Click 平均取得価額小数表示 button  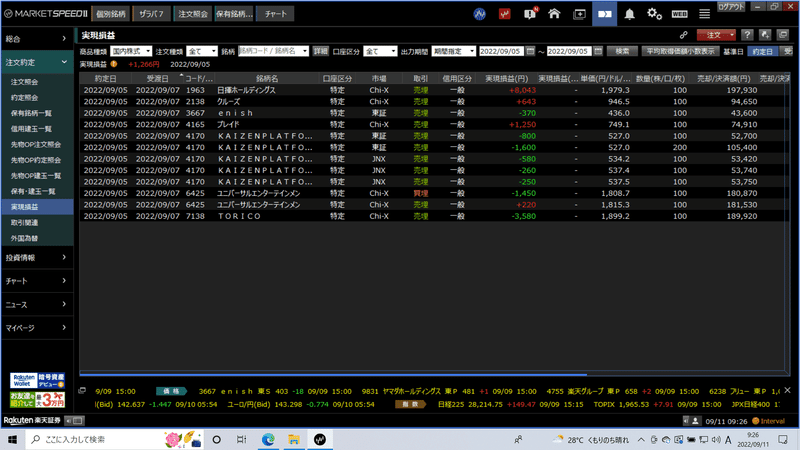681,51
